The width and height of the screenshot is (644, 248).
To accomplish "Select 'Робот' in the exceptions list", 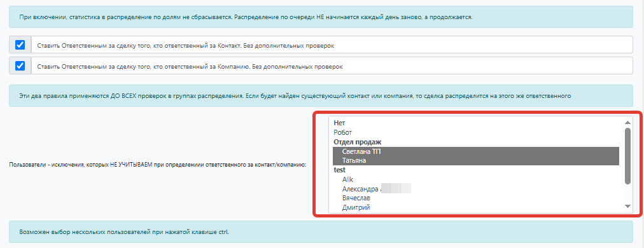I will coord(476,132).
